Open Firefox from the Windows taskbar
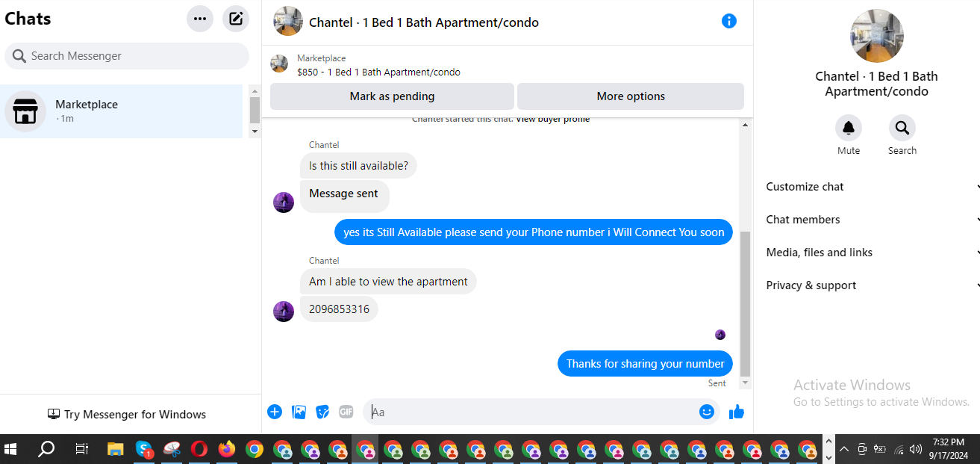This screenshot has width=980, height=464. pos(227,449)
